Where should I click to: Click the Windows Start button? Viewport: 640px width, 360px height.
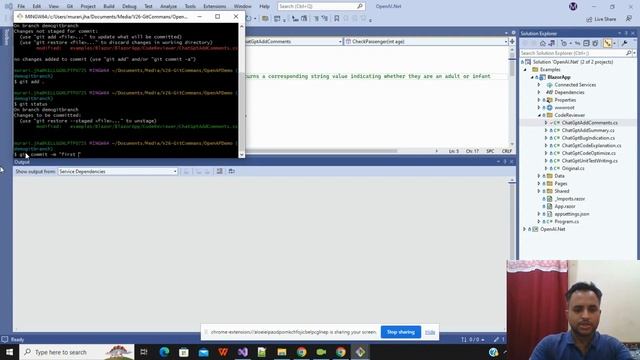9,352
